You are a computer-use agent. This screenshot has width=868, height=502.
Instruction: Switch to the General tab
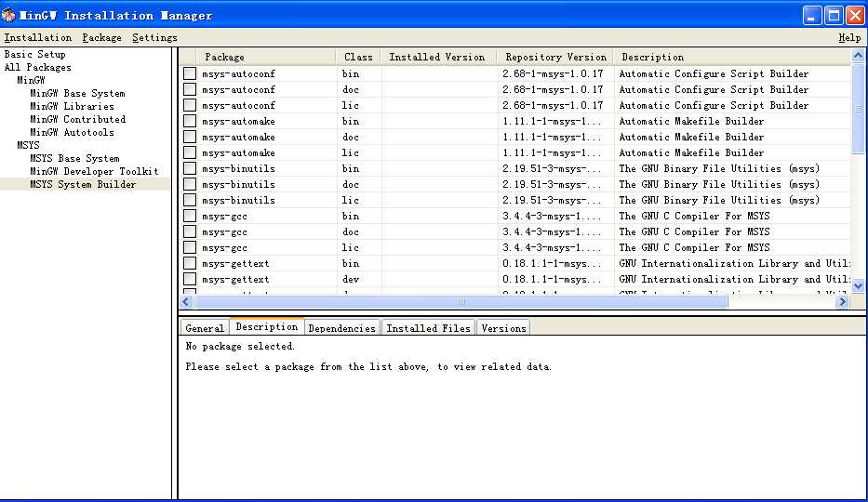[x=205, y=328]
